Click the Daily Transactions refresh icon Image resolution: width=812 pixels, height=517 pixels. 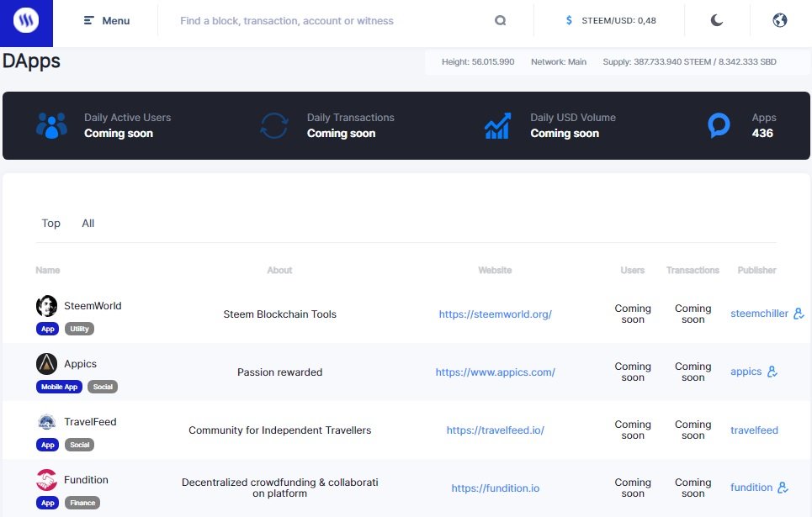point(274,126)
